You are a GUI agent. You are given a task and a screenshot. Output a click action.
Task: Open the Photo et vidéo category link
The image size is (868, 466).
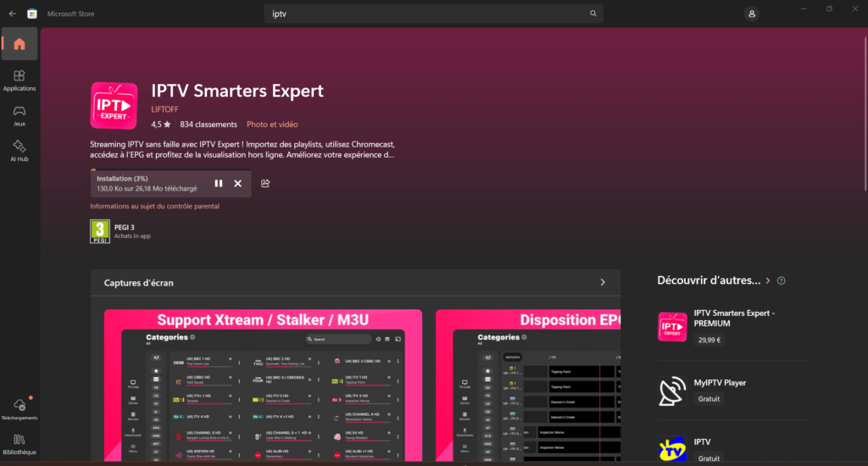click(x=272, y=125)
